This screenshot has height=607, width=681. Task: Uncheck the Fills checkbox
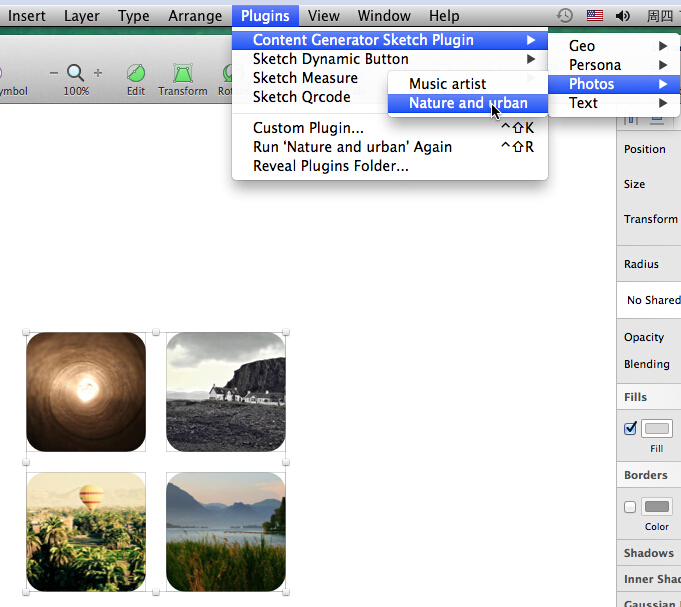(630, 428)
